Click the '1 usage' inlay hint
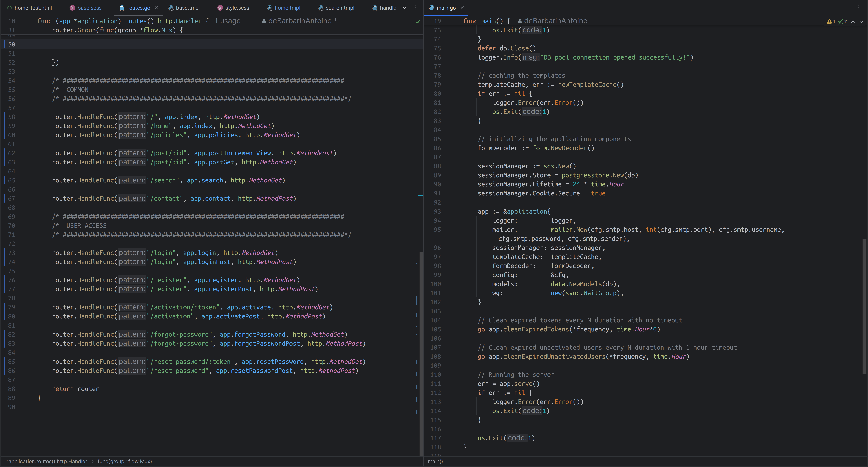 [x=227, y=21]
